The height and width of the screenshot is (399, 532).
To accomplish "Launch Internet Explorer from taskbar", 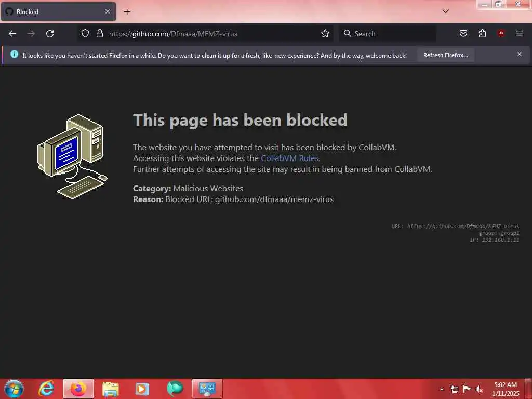I will pyautogui.click(x=46, y=389).
